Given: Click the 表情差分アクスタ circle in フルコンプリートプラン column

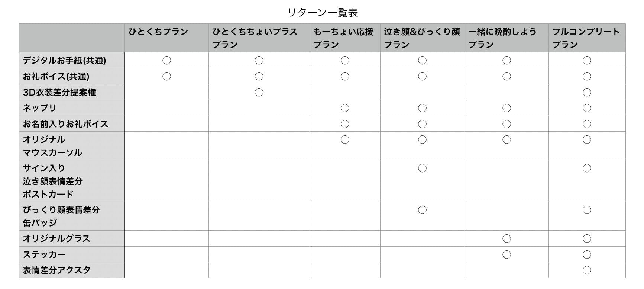Looking at the screenshot, I should click(587, 270).
